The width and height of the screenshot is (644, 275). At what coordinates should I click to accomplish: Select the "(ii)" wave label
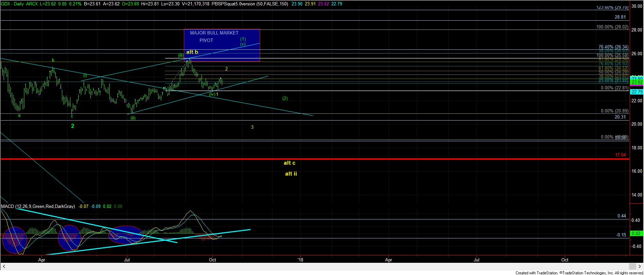tap(133, 118)
